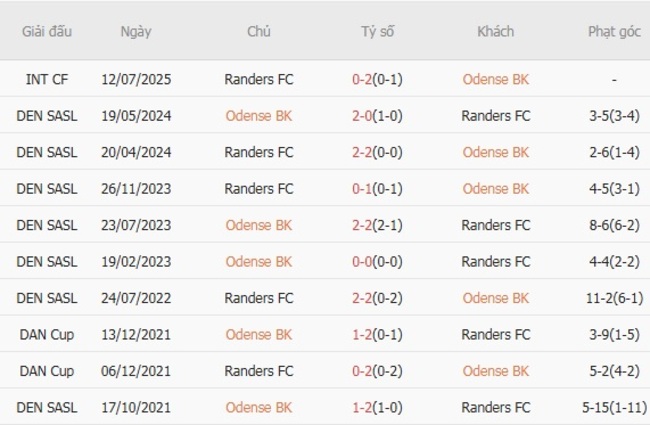The image size is (650, 425).
Task: Select the INT CF league label
Action: tap(47, 79)
